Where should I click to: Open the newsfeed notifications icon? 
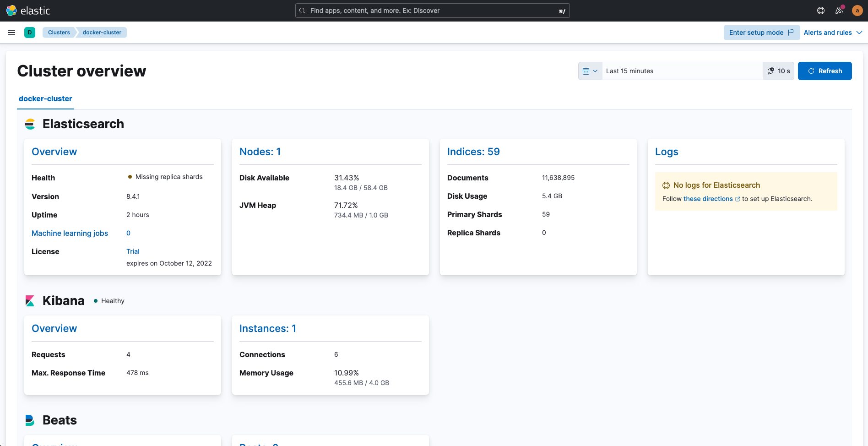839,11
